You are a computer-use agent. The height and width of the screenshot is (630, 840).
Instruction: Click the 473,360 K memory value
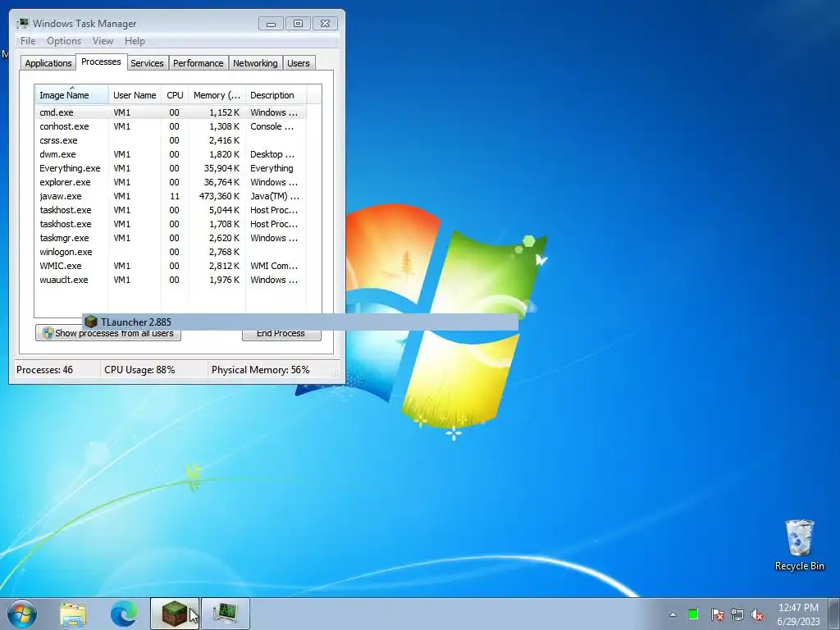(x=219, y=196)
